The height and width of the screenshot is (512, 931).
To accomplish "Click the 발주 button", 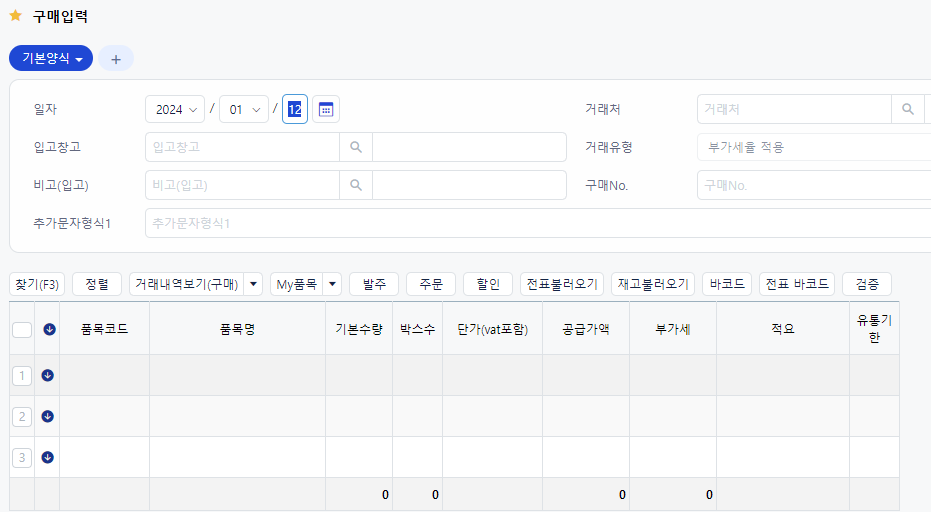I will [375, 284].
